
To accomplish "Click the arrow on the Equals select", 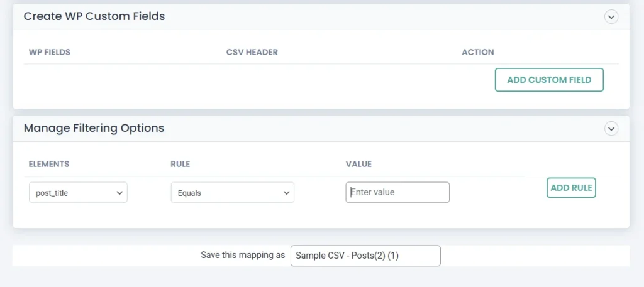I will point(286,193).
